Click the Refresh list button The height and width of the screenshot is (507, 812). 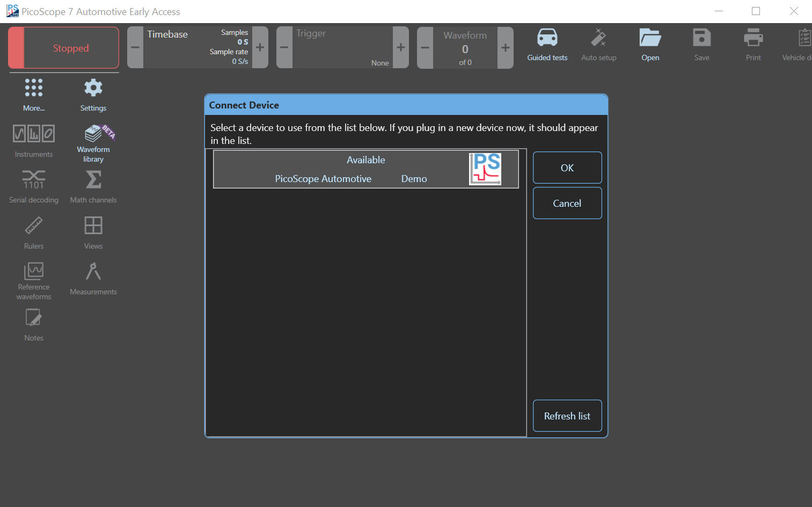[567, 416]
